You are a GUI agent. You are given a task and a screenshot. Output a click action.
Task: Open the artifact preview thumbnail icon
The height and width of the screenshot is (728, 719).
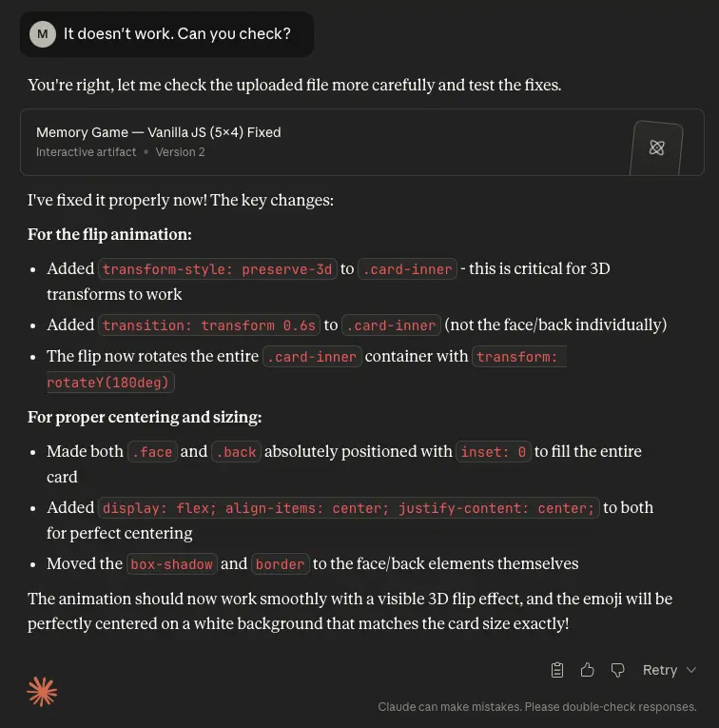pos(656,148)
